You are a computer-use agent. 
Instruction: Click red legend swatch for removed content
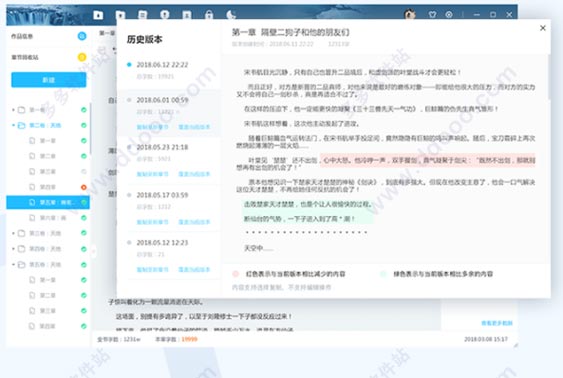236,274
